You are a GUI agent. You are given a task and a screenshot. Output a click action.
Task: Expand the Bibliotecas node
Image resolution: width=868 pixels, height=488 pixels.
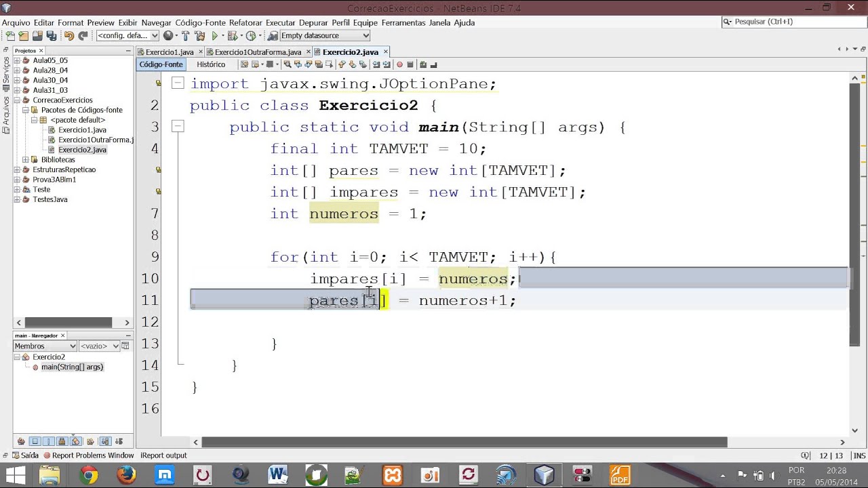pos(26,160)
